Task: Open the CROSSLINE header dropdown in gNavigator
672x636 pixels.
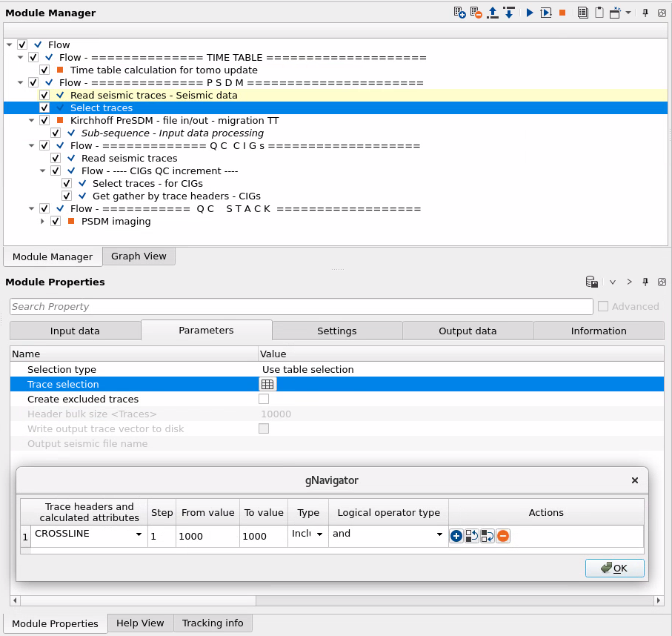Action: (x=139, y=534)
